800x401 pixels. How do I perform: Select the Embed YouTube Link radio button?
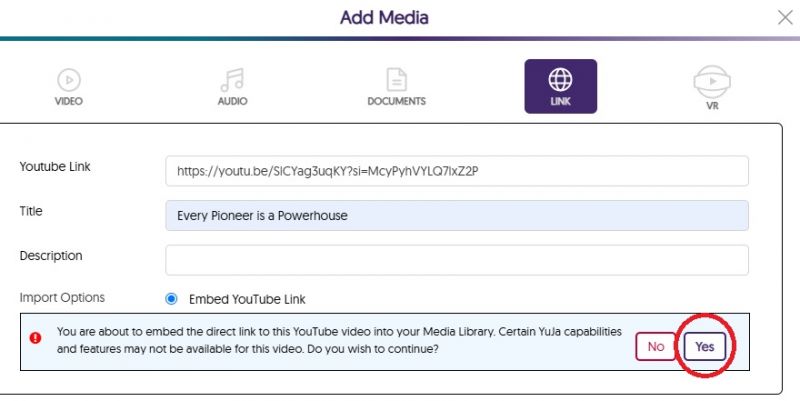pyautogui.click(x=171, y=299)
